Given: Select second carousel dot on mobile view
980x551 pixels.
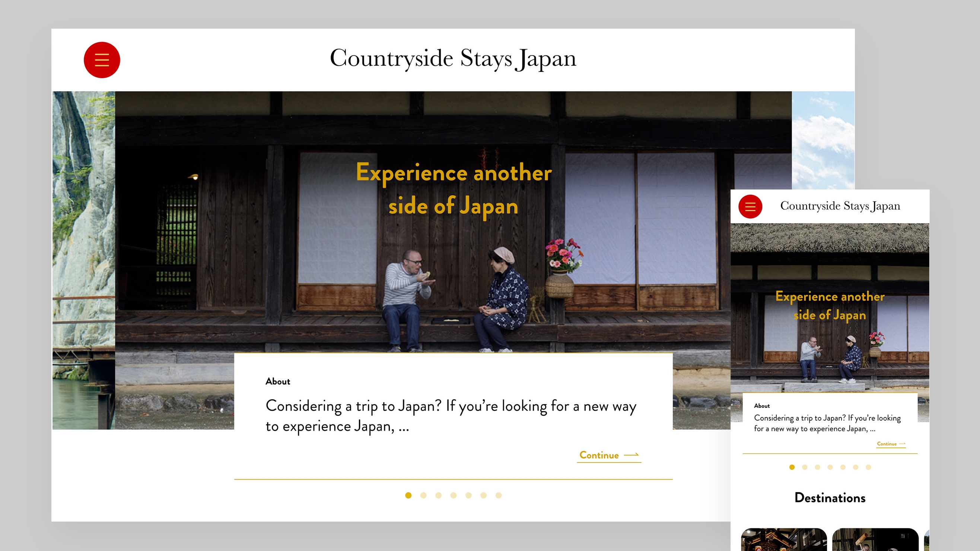Looking at the screenshot, I should coord(805,467).
